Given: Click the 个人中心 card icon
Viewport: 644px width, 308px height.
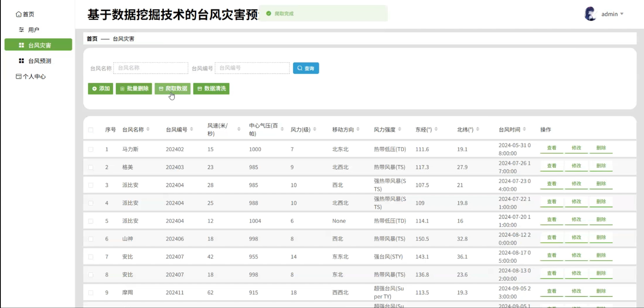Looking at the screenshot, I should pyautogui.click(x=19, y=76).
